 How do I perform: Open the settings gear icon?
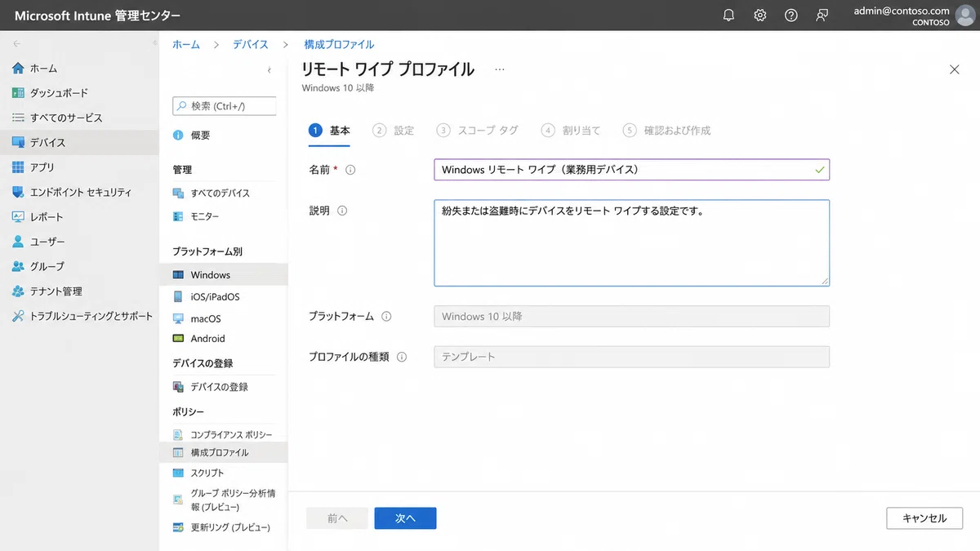(759, 16)
